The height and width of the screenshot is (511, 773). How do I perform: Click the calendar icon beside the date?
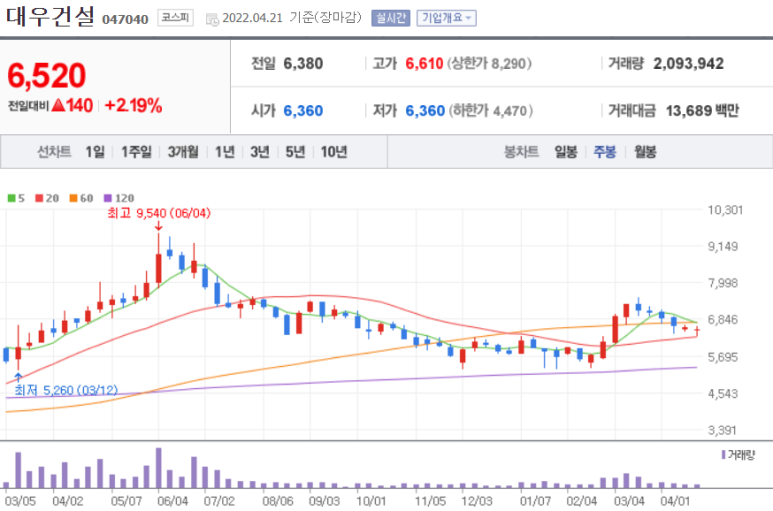coord(211,18)
